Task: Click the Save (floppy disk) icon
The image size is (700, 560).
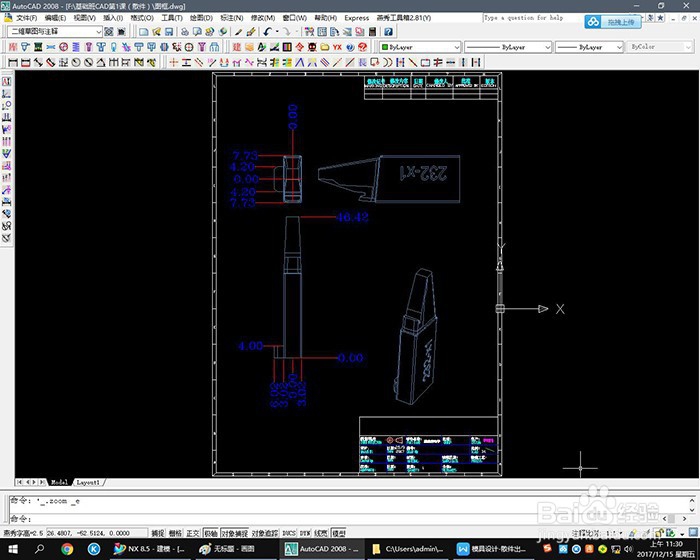Action: click(169, 32)
